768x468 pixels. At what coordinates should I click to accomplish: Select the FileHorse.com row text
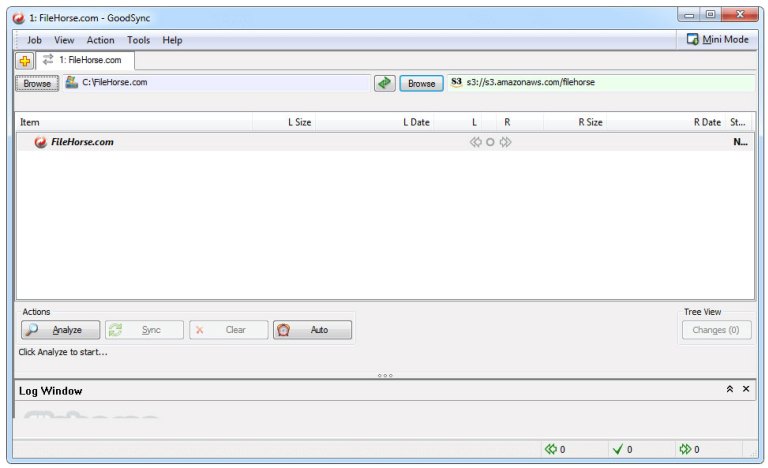coord(82,142)
